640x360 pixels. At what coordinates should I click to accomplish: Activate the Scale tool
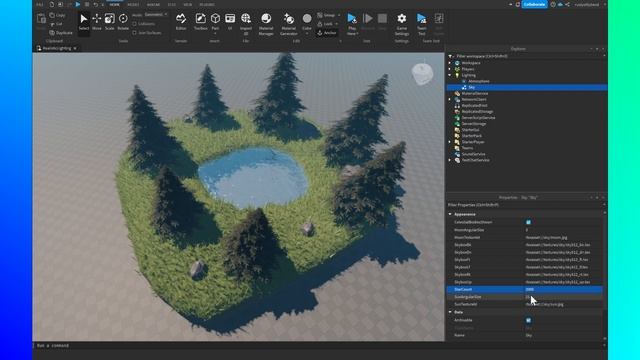[x=109, y=22]
